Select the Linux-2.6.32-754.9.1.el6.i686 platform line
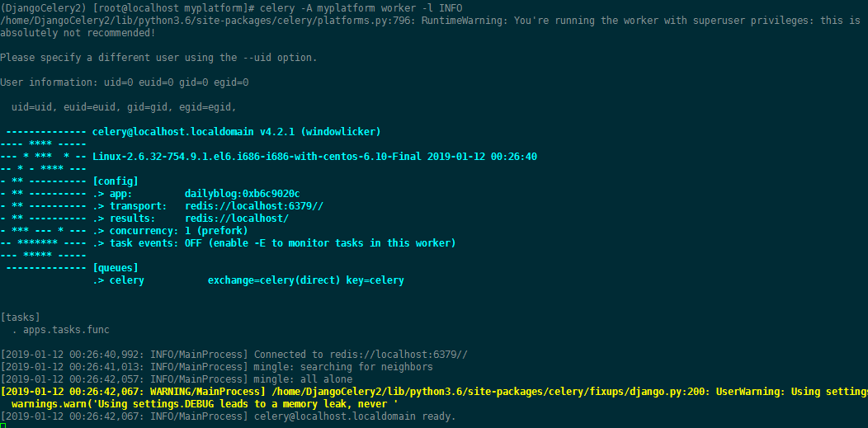 click(314, 157)
